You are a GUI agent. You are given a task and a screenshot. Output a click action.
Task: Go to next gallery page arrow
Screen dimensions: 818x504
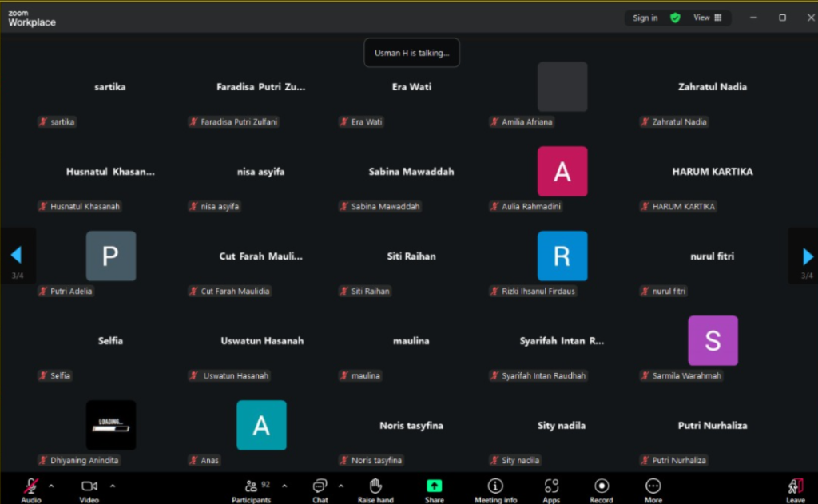pyautogui.click(x=808, y=256)
